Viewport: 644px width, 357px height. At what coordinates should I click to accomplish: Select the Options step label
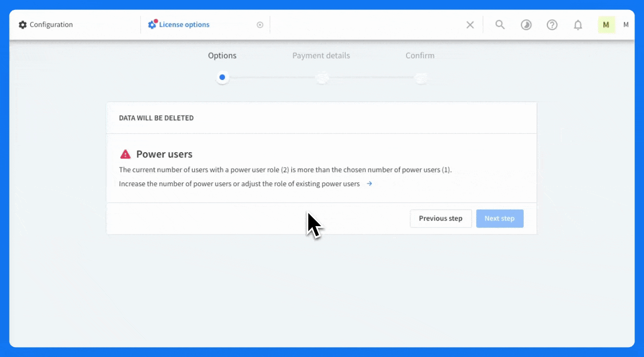point(222,56)
